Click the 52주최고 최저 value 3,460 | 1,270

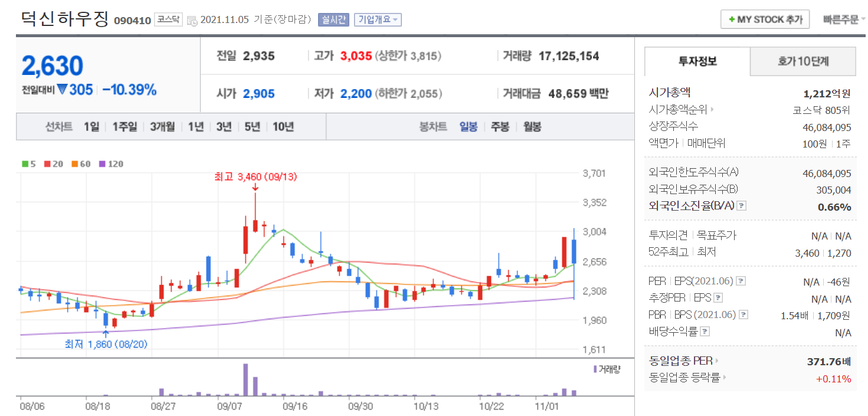pos(824,253)
